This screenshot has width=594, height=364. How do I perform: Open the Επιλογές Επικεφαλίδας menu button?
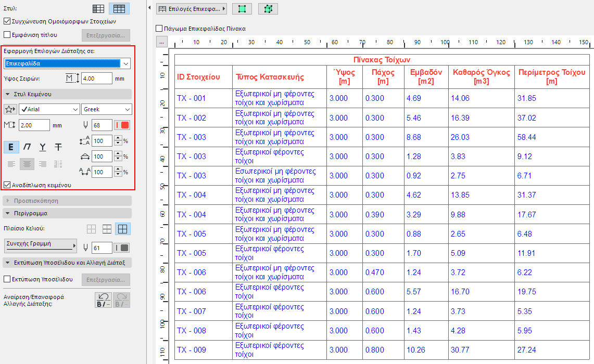(192, 9)
